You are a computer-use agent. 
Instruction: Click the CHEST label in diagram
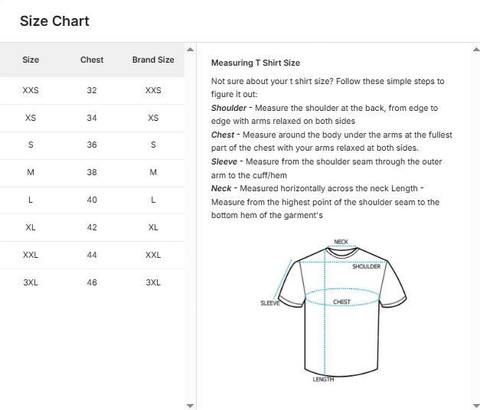point(342,302)
